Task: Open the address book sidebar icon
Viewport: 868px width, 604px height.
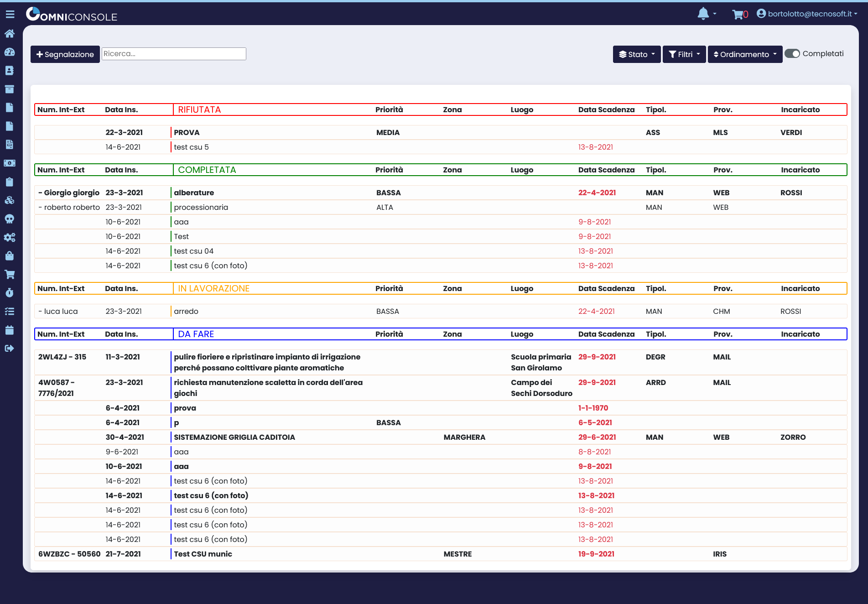Action: [10, 71]
